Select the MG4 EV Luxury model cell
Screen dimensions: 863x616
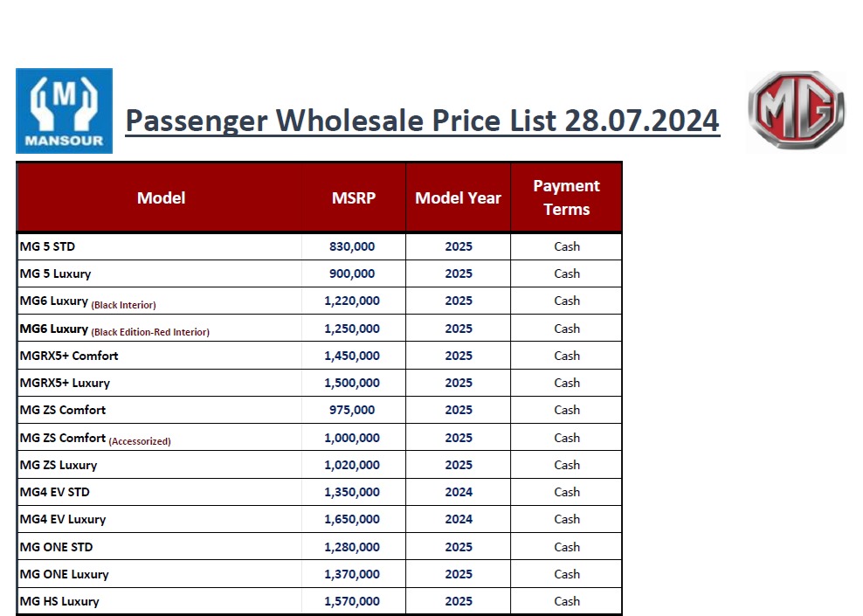[63, 519]
